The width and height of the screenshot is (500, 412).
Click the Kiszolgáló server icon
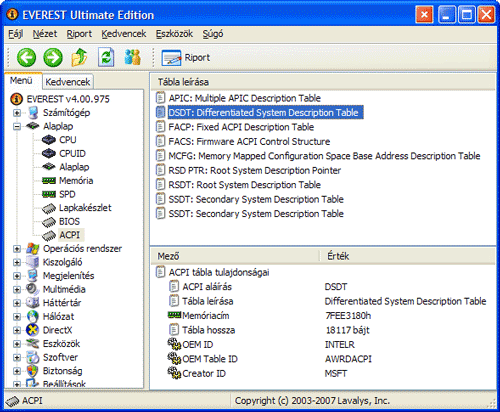tap(33, 262)
